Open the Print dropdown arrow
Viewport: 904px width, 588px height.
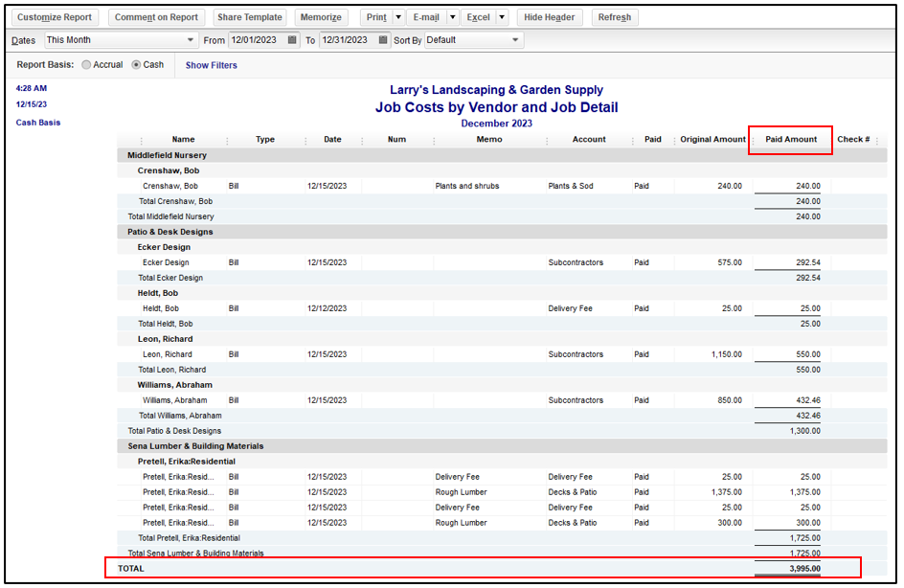397,17
